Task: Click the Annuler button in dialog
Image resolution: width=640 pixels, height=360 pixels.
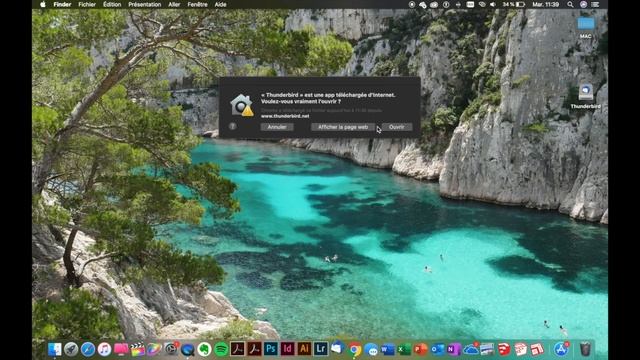Action: coord(277,127)
